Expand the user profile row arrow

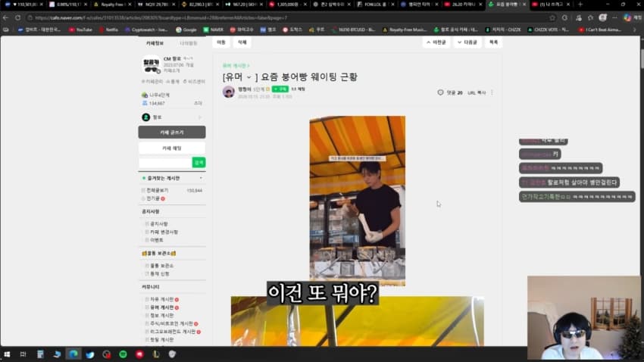point(199,117)
